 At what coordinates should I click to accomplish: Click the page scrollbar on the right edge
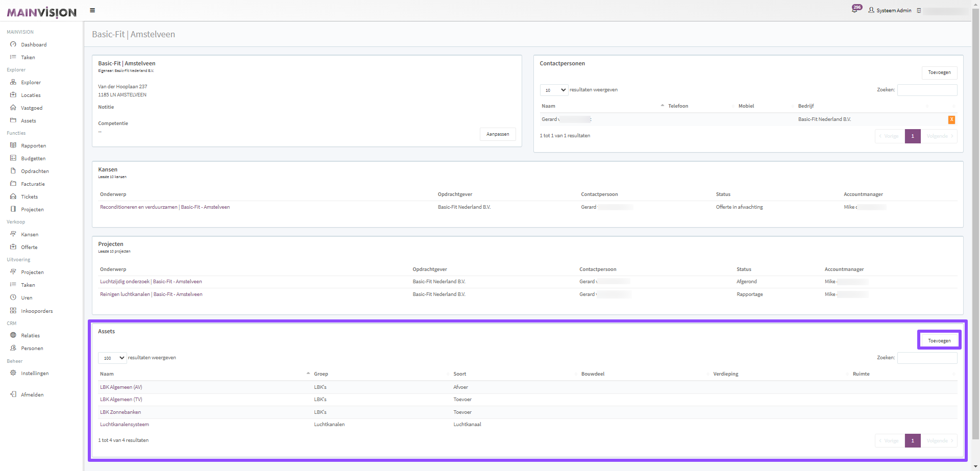(975, 204)
